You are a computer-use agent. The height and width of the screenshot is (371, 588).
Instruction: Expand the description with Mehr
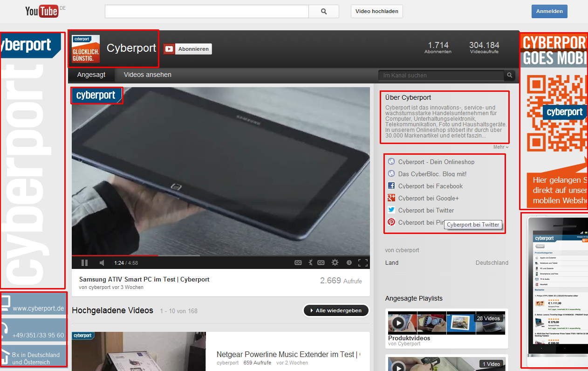point(501,147)
